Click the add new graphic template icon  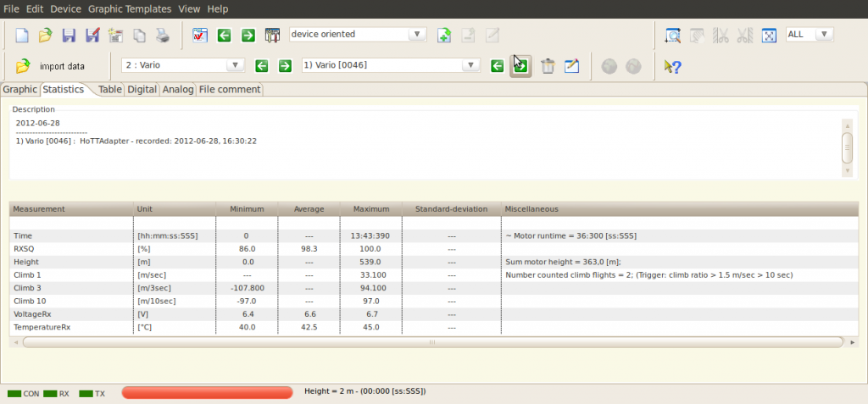tap(443, 36)
